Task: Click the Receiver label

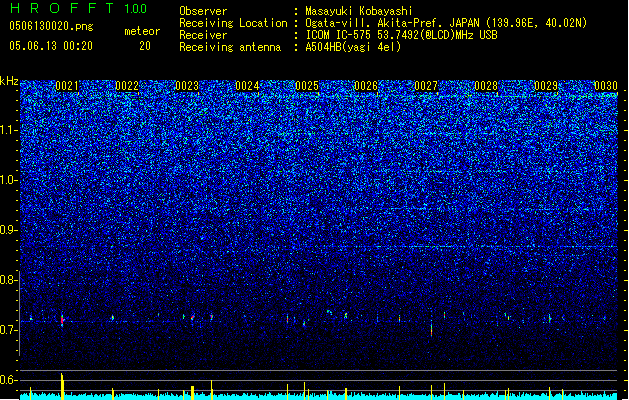Action: click(x=203, y=35)
